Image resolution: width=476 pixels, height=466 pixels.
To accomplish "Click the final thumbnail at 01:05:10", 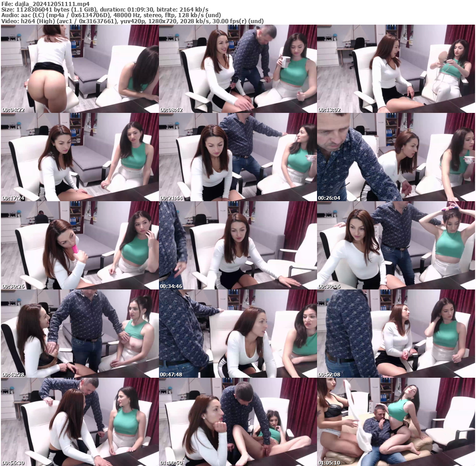I will pos(396,422).
